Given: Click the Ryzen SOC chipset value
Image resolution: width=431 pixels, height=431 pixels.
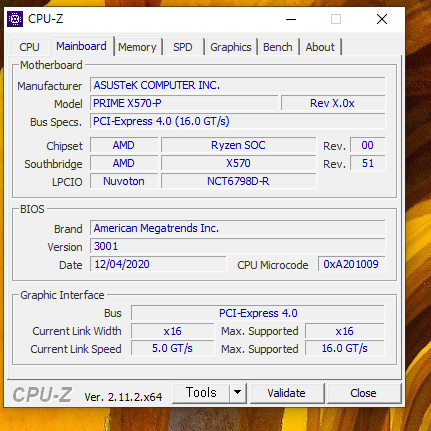Looking at the screenshot, I should tap(238, 145).
